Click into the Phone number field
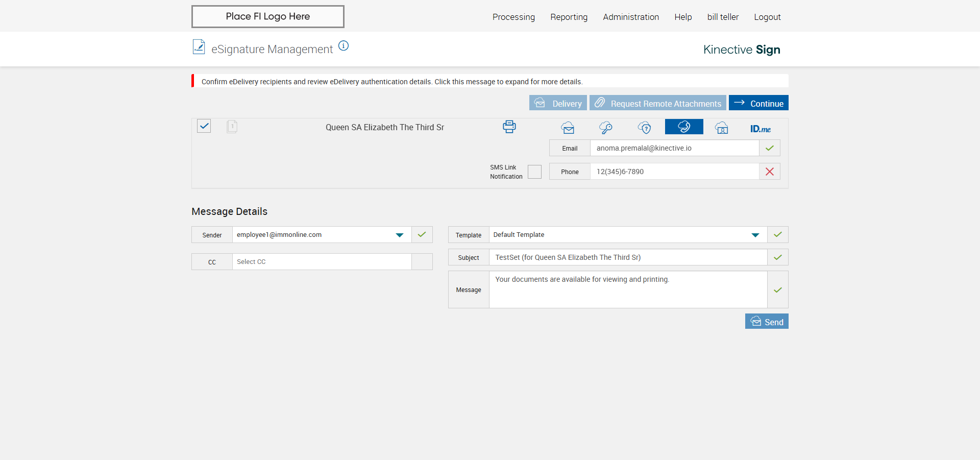This screenshot has height=460, width=980. click(x=674, y=172)
